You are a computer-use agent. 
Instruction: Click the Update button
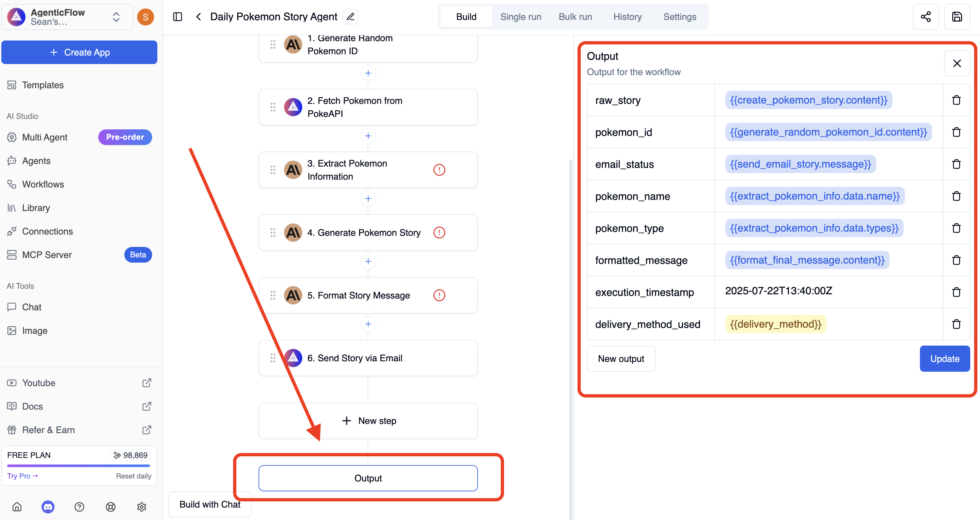click(x=944, y=359)
